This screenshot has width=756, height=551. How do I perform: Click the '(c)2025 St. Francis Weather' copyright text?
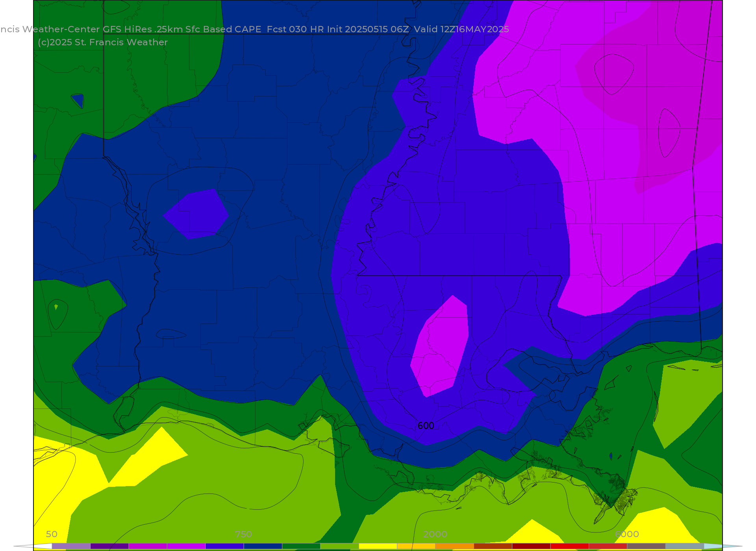103,42
